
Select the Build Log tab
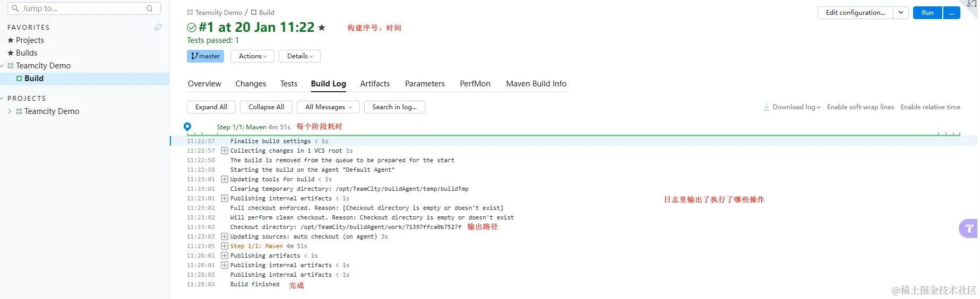click(329, 84)
